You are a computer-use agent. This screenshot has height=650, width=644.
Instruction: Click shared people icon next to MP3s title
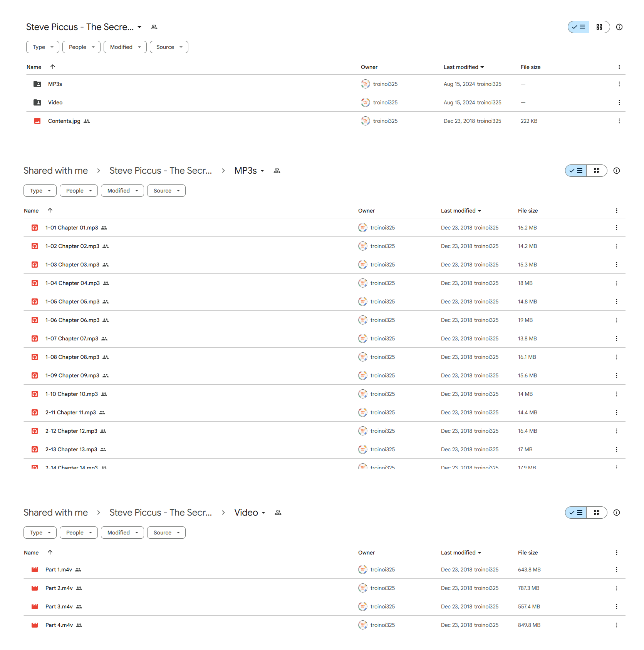coord(277,171)
